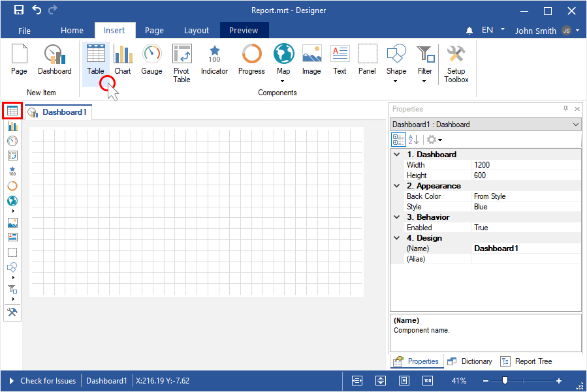The width and height of the screenshot is (587, 392).
Task: Open the Dictionary panel tab
Action: (x=470, y=361)
